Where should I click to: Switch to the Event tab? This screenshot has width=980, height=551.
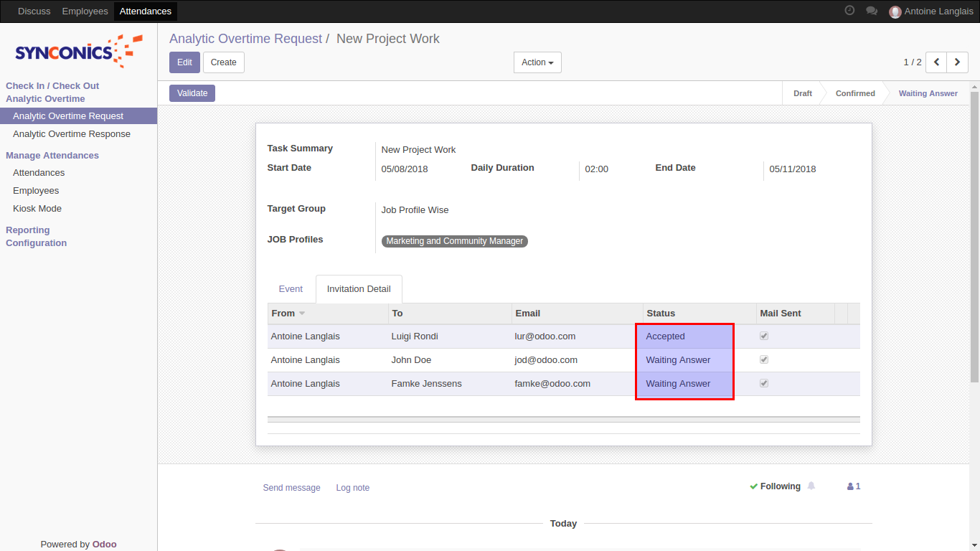click(x=291, y=289)
